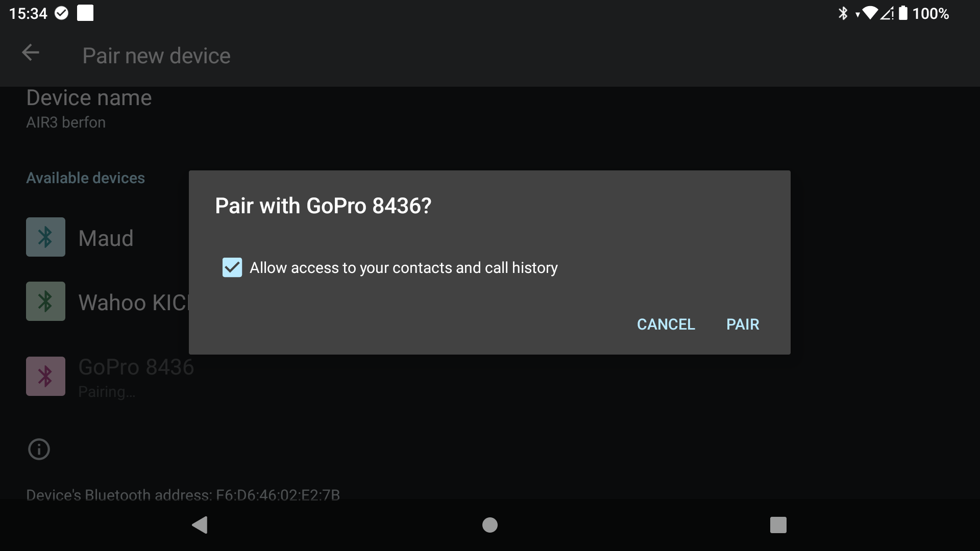The height and width of the screenshot is (551, 980).
Task: Tap battery icon in status bar
Action: (x=903, y=13)
